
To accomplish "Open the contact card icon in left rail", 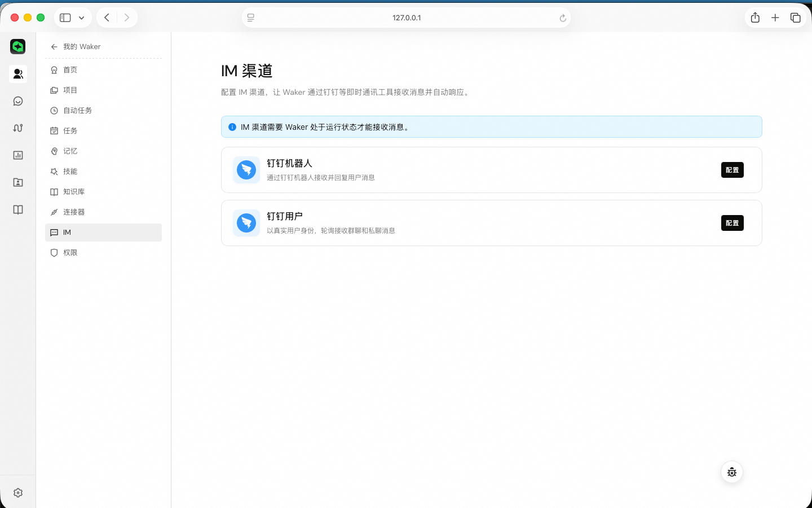I will click(18, 182).
